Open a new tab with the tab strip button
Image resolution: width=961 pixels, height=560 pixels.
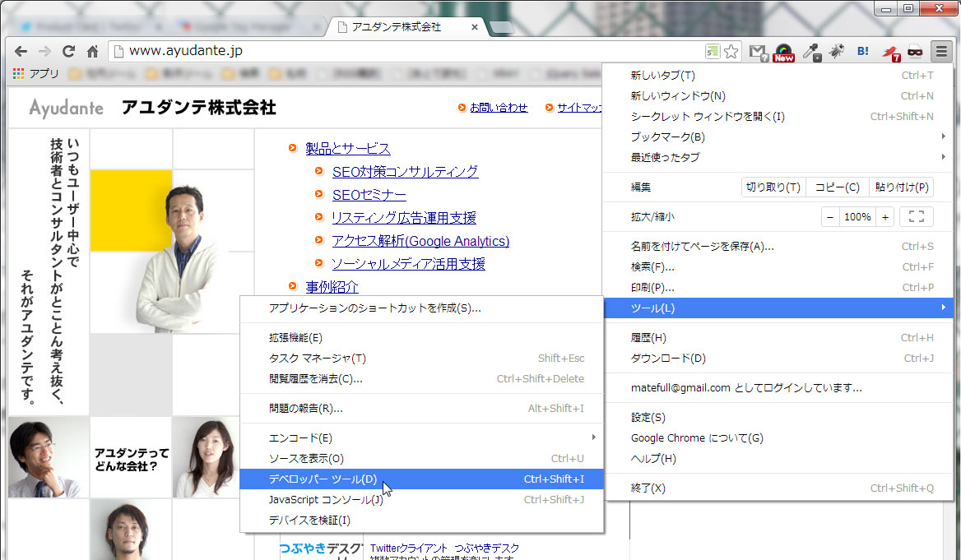pos(502,27)
